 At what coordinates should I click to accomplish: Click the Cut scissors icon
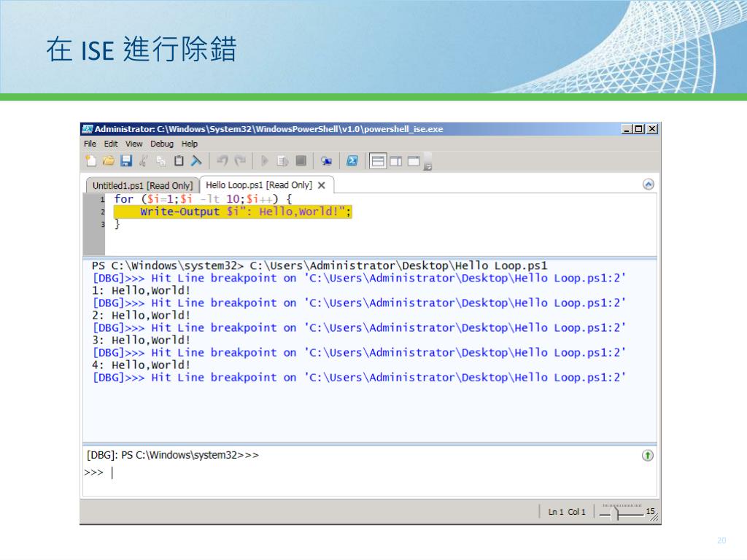tap(144, 161)
